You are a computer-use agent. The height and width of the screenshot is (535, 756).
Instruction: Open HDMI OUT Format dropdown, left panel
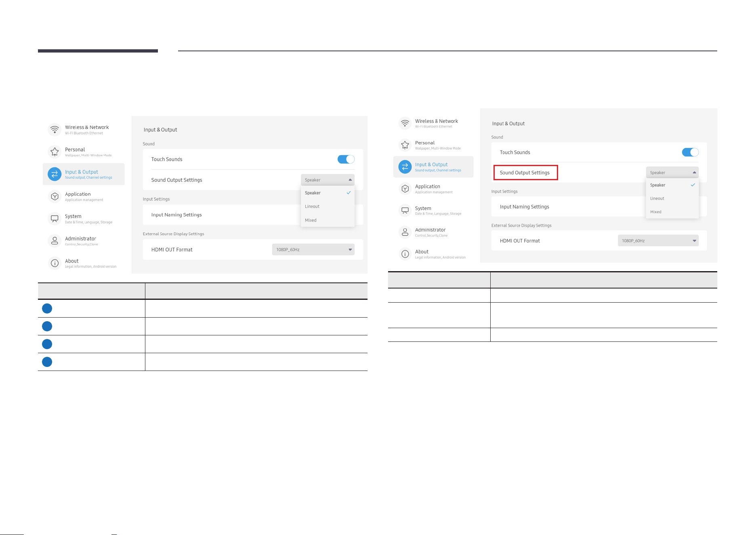[x=313, y=249]
